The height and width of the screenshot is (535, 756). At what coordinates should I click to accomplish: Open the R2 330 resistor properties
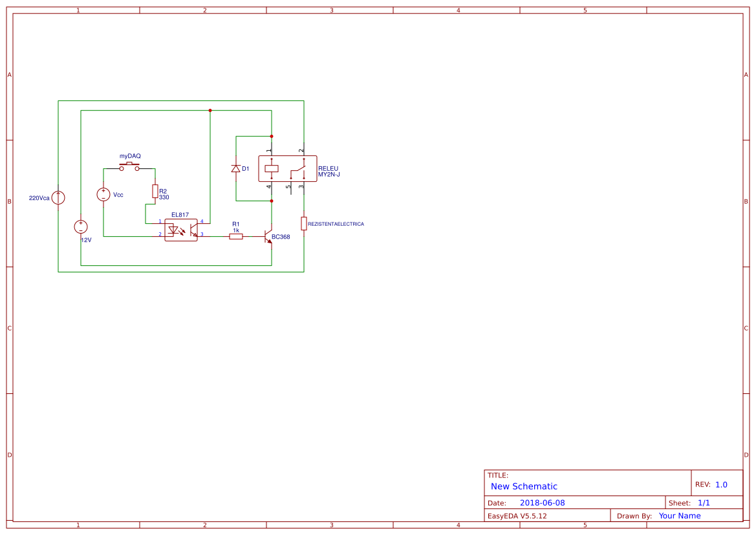point(155,190)
